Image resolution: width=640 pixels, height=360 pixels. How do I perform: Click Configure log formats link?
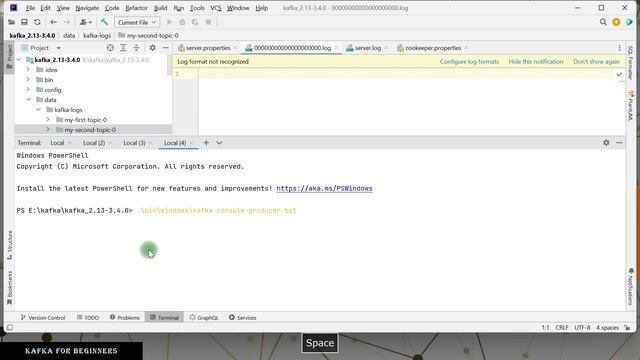469,62
